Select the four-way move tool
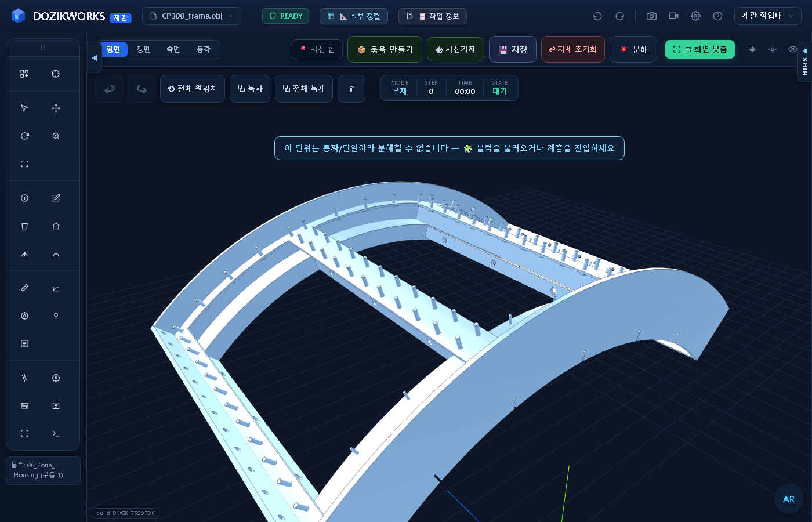 pos(56,108)
